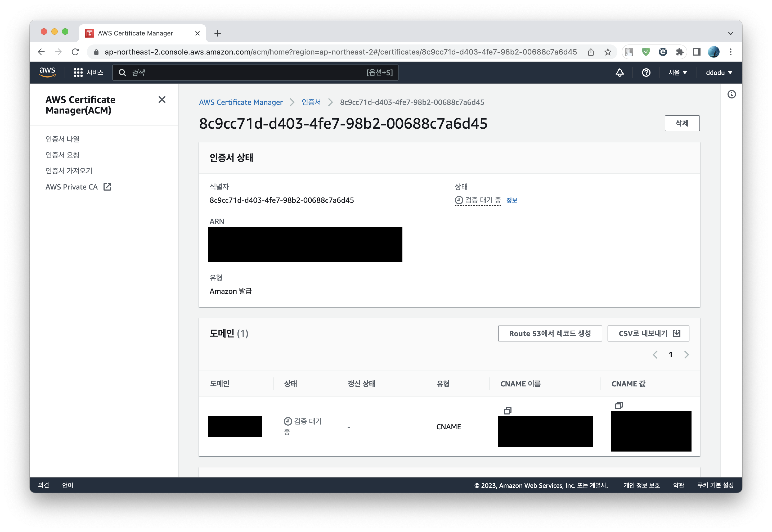Copy the CNAME 이름 value
772x532 pixels.
click(x=507, y=411)
